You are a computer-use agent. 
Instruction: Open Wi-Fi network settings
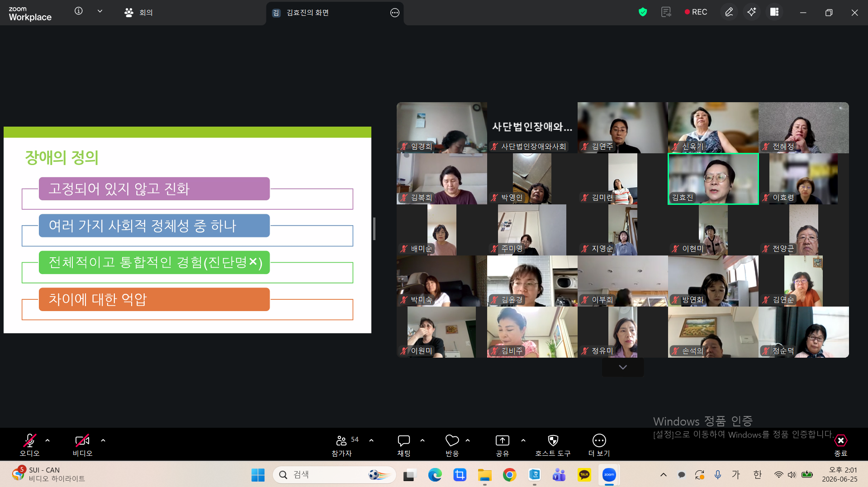pos(778,475)
